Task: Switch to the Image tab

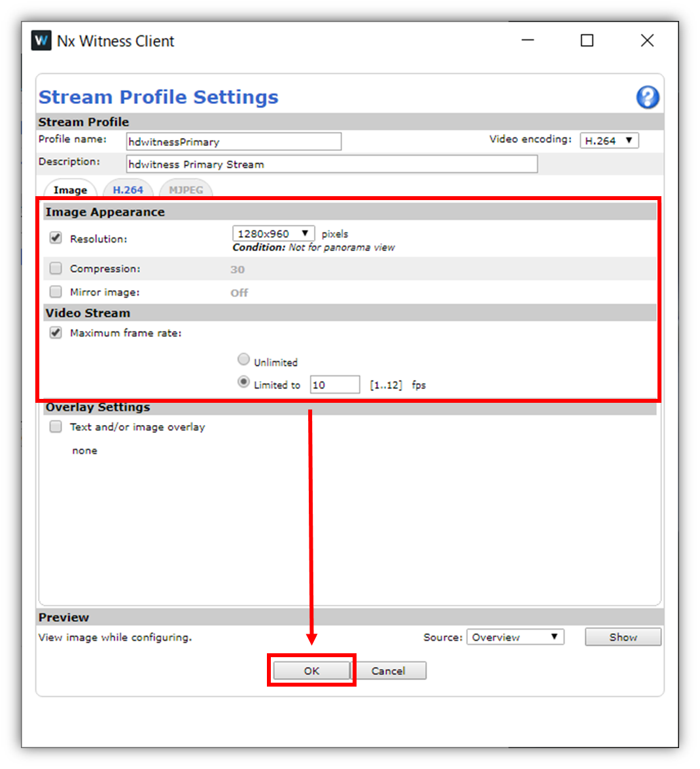Action: click(70, 190)
